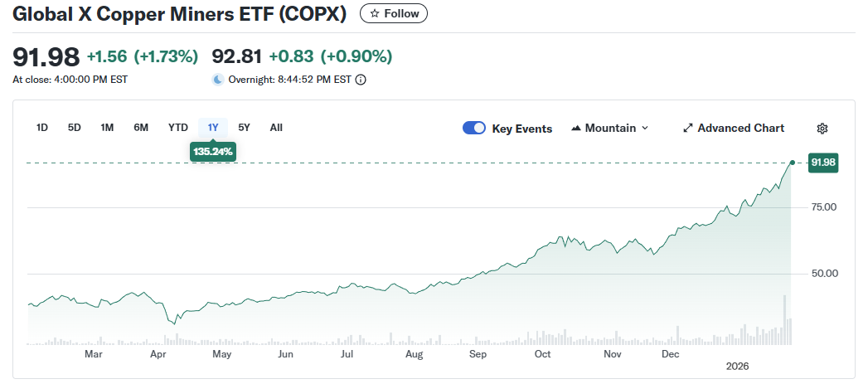This screenshot has width=868, height=384.
Task: Click the tallest volume bar at chart end
Action: tap(784, 320)
